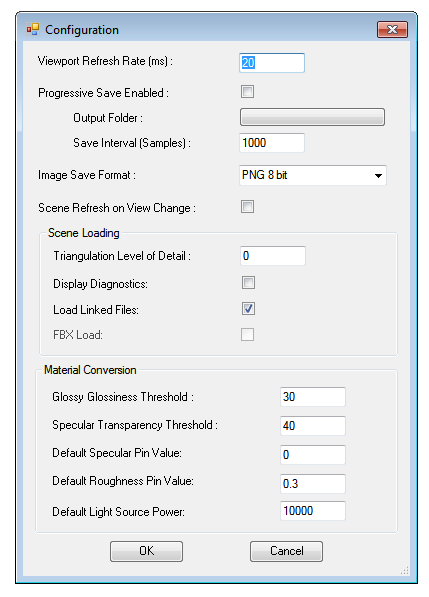Click the Save Interval Samples field
This screenshot has width=429, height=597.
click(272, 143)
